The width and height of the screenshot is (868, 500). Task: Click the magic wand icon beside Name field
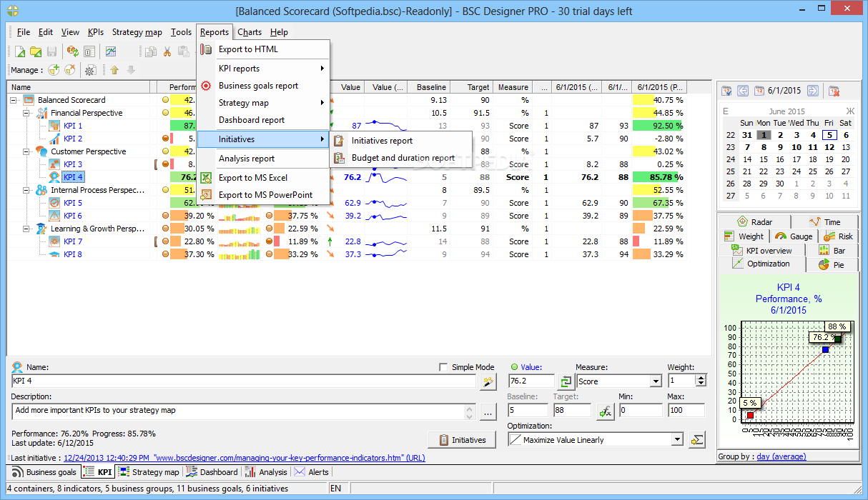488,382
